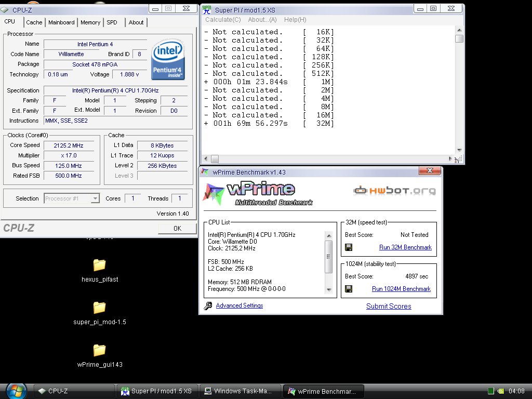
Task: Click the wPrime CPU List scrollbar thumb
Action: point(328,257)
